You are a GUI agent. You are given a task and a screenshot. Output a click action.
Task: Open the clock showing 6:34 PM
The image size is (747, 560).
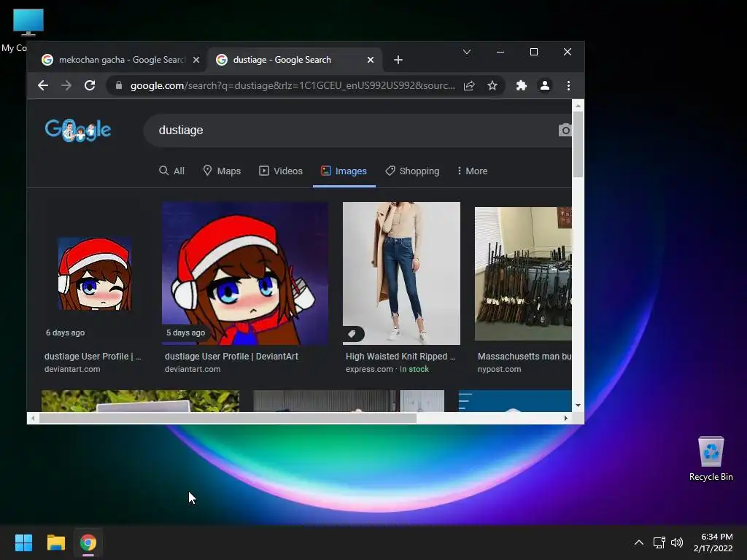coord(713,542)
